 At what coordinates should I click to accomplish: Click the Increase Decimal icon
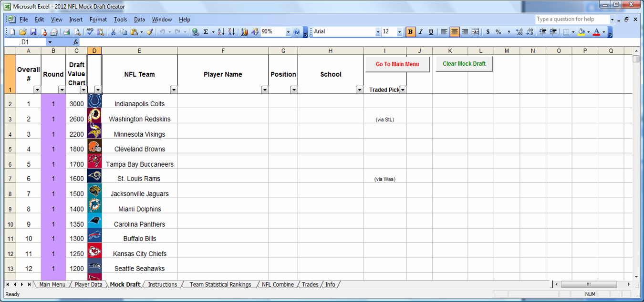[x=519, y=32]
